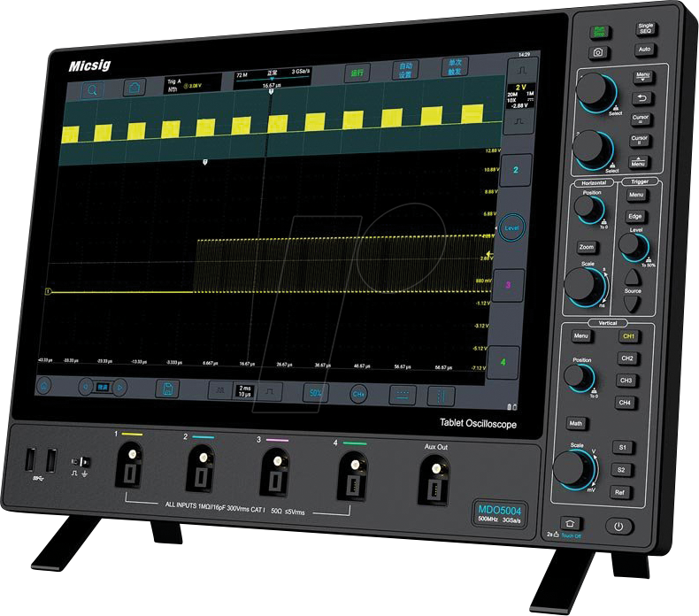The image size is (699, 616).
Task: Tap the bottom-left home circle icon
Action: click(43, 385)
